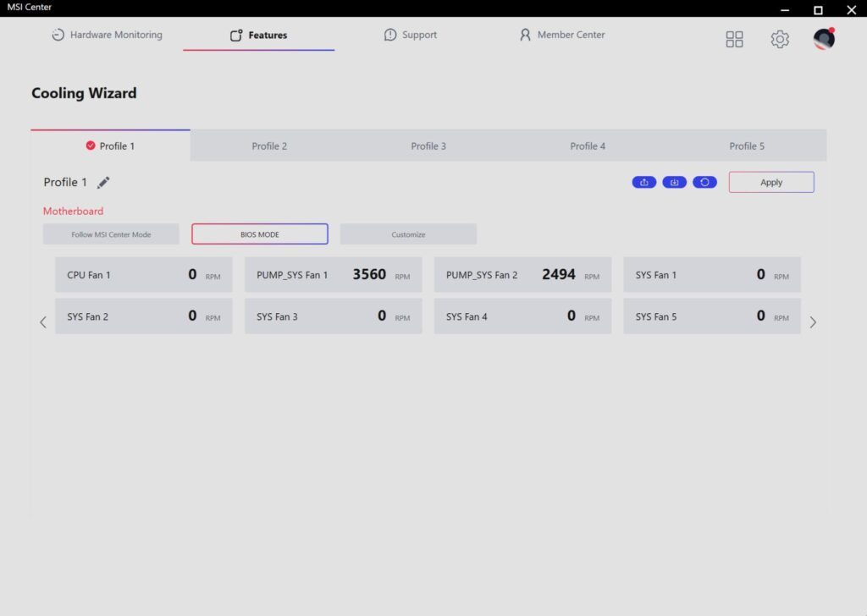Click the Member Center person icon
Image resolution: width=867 pixels, height=616 pixels.
click(525, 35)
